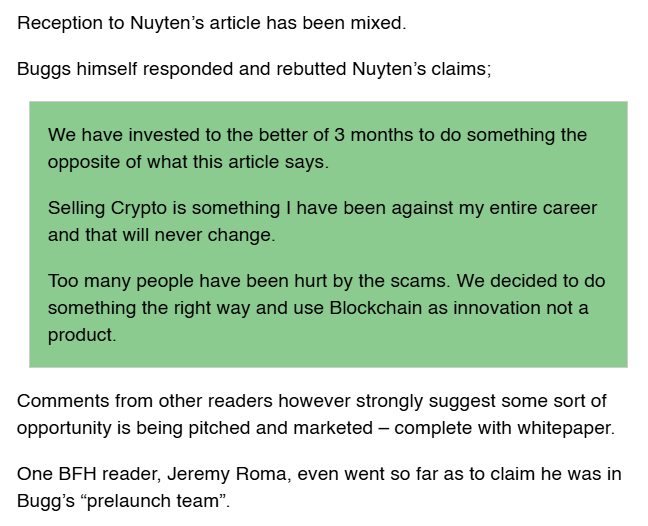Click the text "and that will never change"
The image size is (648, 526).
tap(161, 235)
